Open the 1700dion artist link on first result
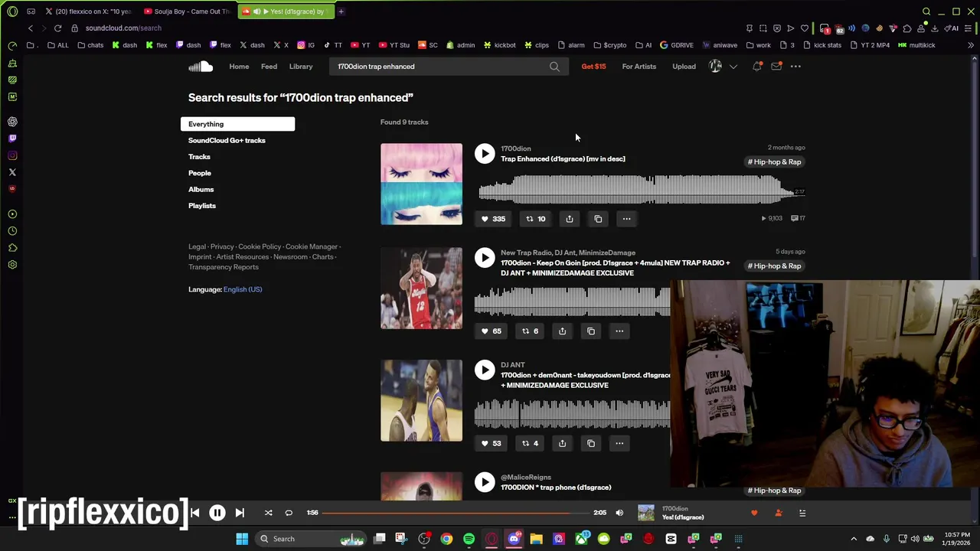The height and width of the screenshot is (551, 980). click(515, 148)
